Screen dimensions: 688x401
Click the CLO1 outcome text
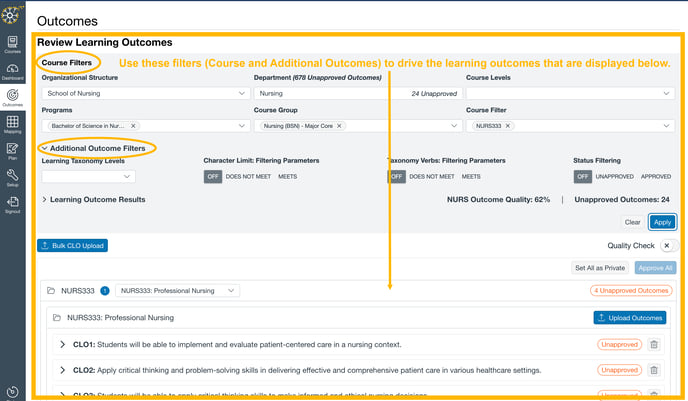[x=237, y=344]
